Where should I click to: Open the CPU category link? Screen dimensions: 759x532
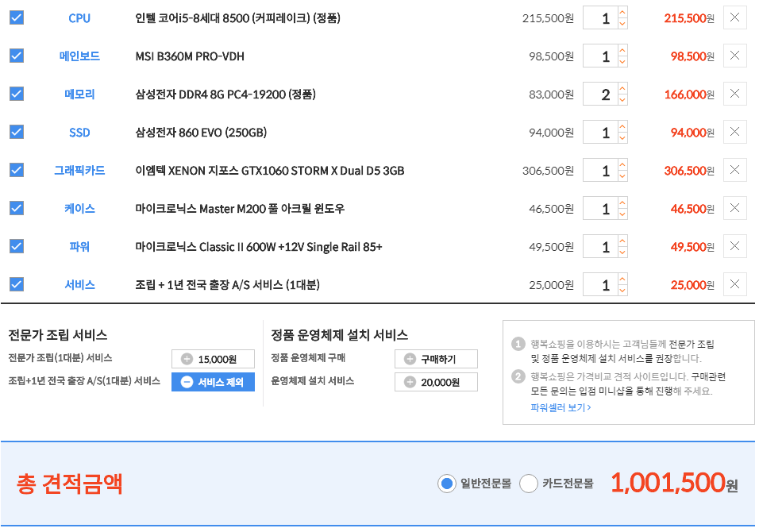pos(79,18)
